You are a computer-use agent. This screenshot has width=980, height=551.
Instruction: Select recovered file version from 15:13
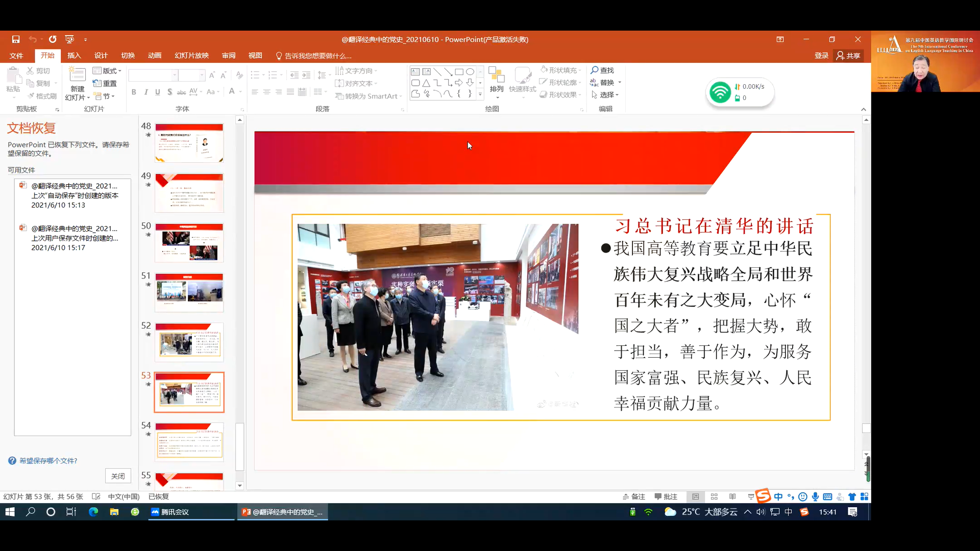click(x=73, y=195)
